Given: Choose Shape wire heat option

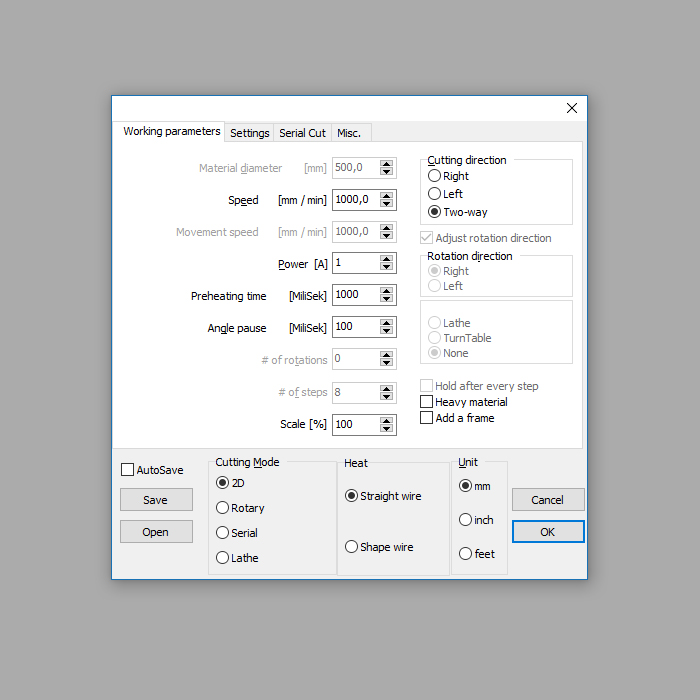Looking at the screenshot, I should [x=352, y=547].
